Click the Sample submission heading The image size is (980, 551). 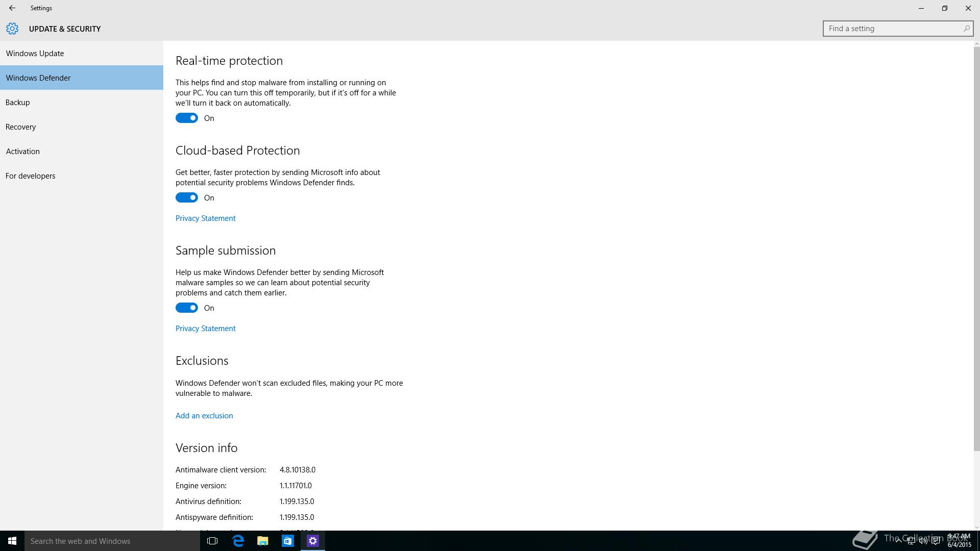tap(226, 251)
